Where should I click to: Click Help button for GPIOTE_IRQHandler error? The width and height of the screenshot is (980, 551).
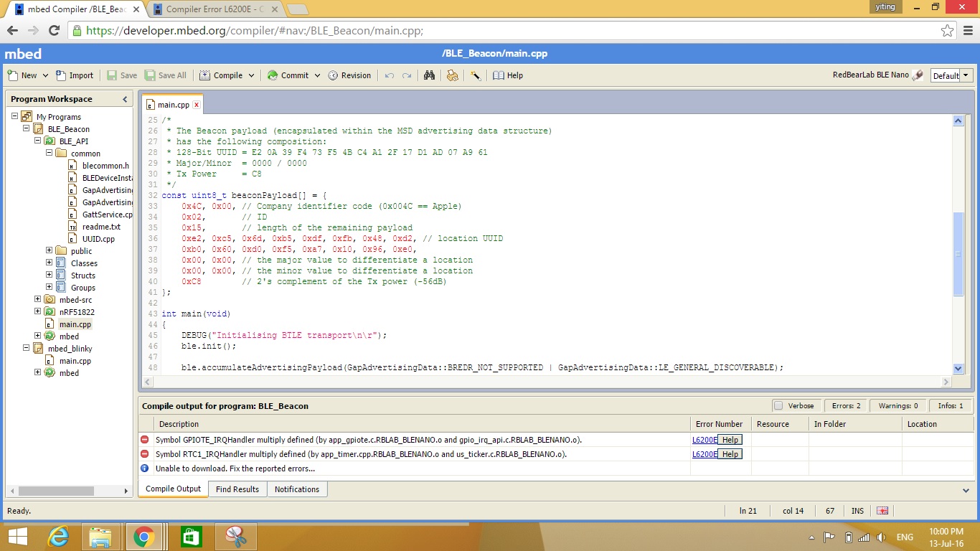[x=729, y=440]
